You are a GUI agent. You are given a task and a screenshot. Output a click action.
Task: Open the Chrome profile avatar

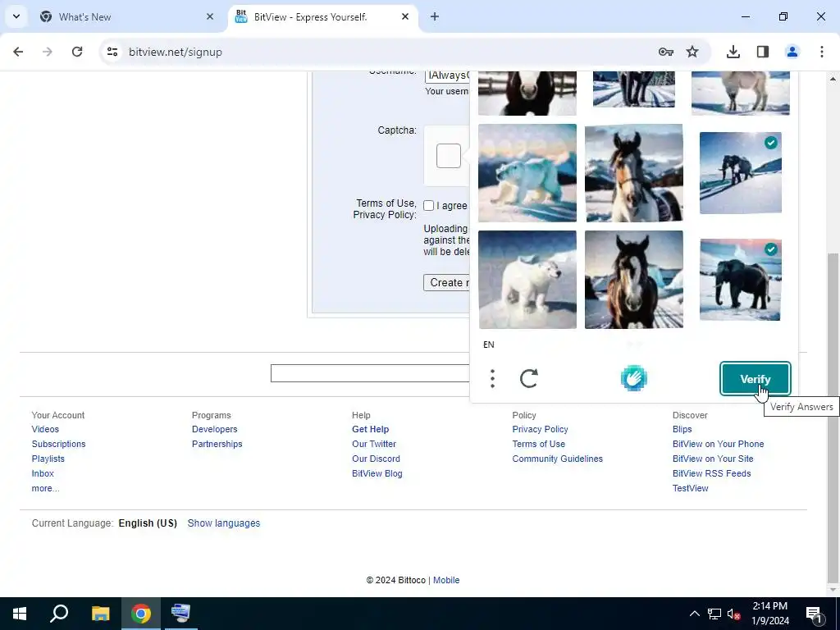point(792,52)
